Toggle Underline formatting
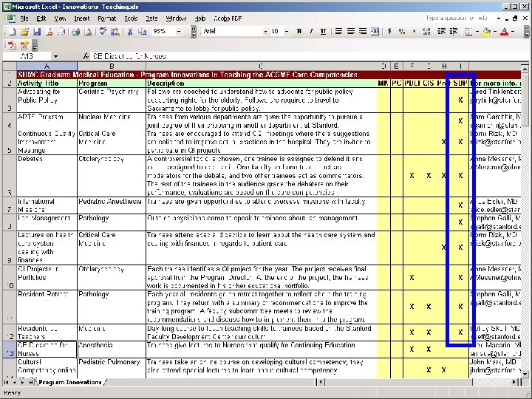Screen dimensions: 532x399 324,32
